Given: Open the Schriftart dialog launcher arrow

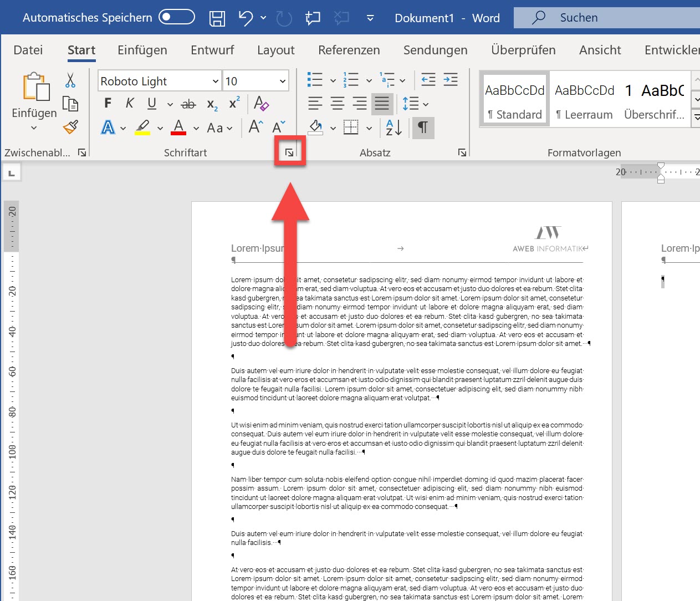Looking at the screenshot, I should pos(289,152).
